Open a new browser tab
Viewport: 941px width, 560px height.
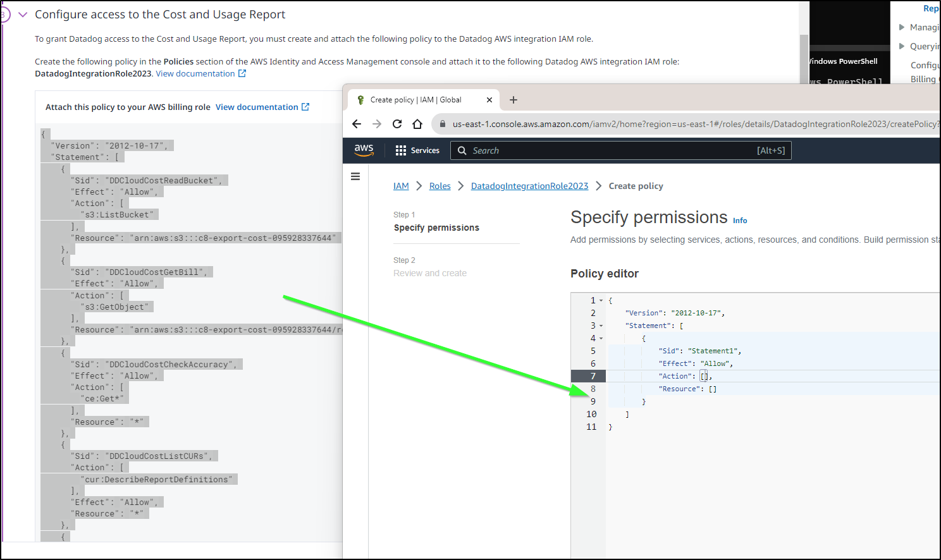[514, 100]
